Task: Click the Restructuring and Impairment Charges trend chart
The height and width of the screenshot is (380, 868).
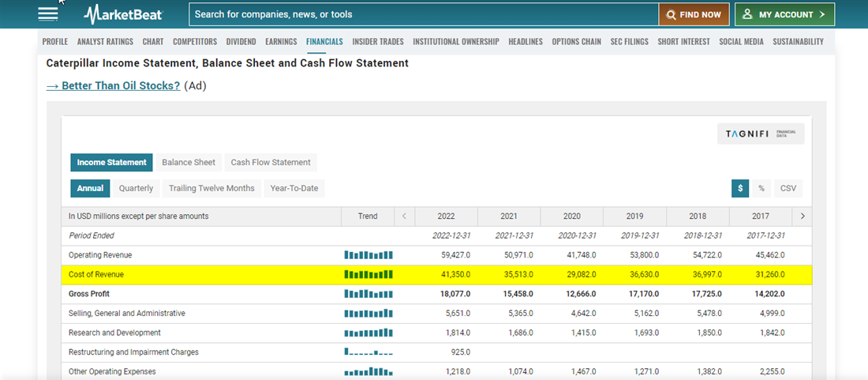Action: click(368, 352)
